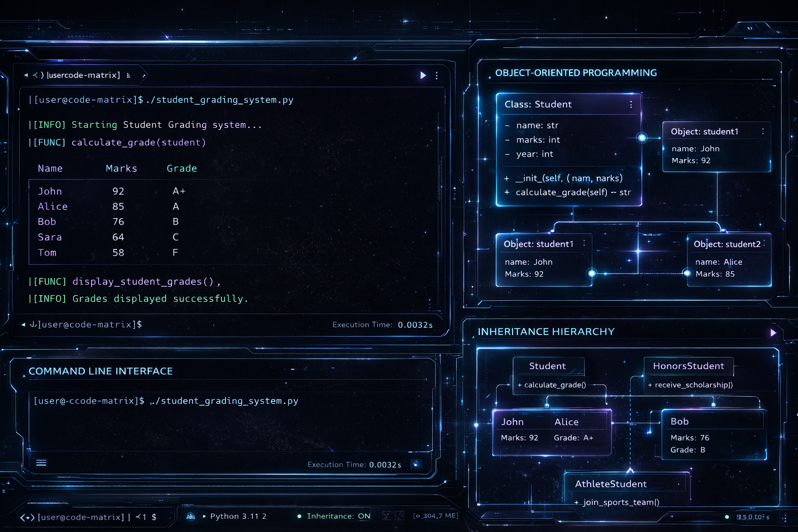798x532 pixels.
Task: Click the small square icon beside Execution Time
Action: [416, 464]
